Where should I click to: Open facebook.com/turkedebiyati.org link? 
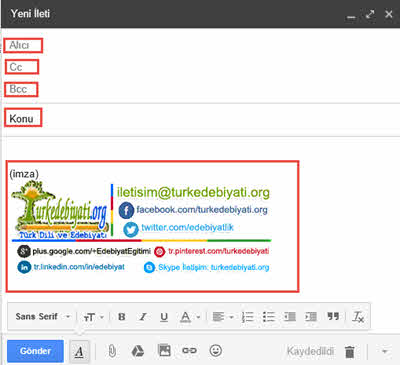(x=202, y=210)
